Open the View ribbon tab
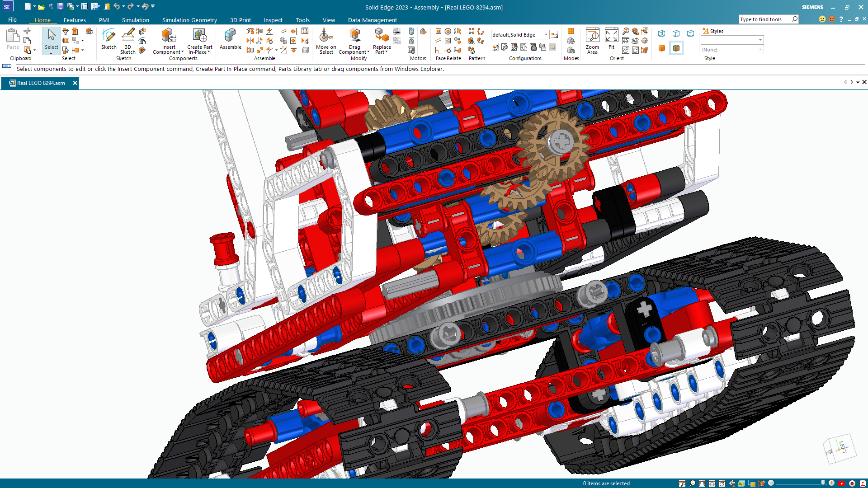Screen dimensions: 868x488 [x=329, y=20]
